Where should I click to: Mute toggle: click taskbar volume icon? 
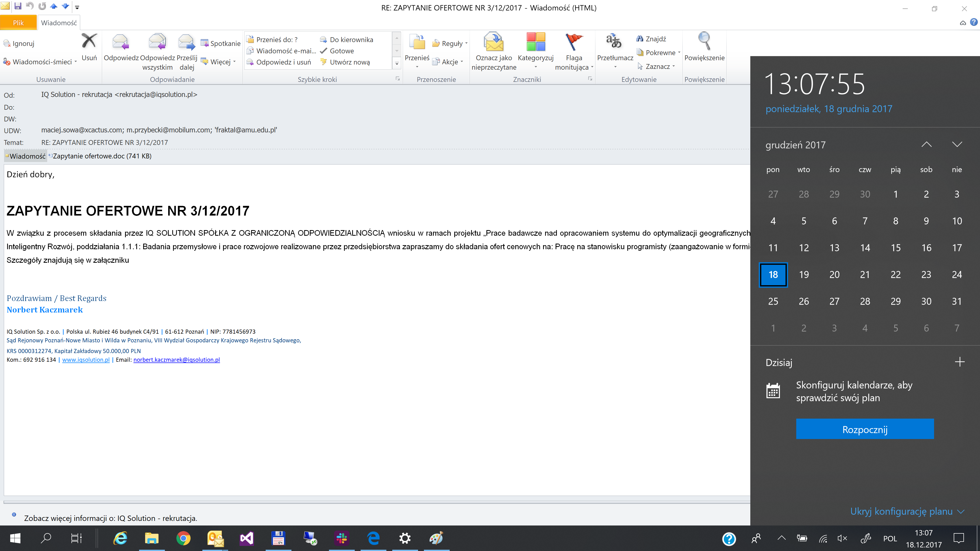coord(842,538)
